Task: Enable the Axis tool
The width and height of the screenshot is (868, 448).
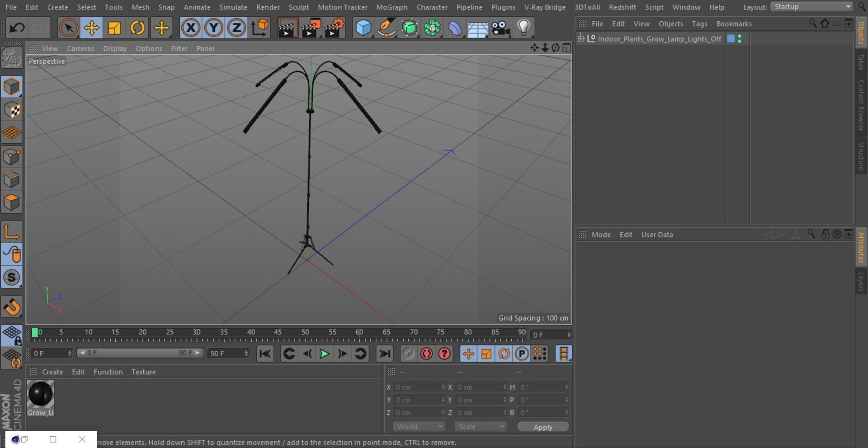Action: 12,231
